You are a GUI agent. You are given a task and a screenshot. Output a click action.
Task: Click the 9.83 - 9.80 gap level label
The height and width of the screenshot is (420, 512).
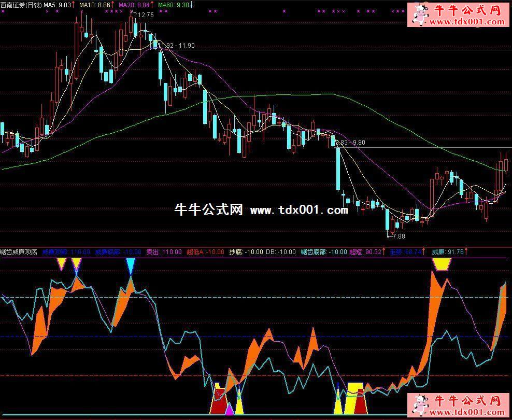350,142
